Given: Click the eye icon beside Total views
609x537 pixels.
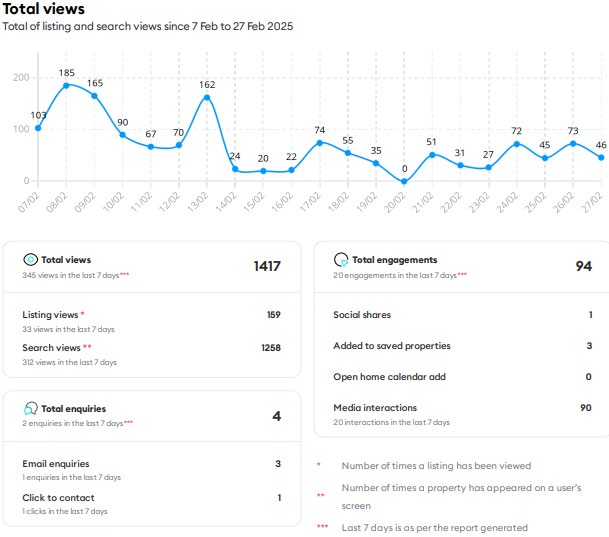Looking at the screenshot, I should (x=30, y=260).
